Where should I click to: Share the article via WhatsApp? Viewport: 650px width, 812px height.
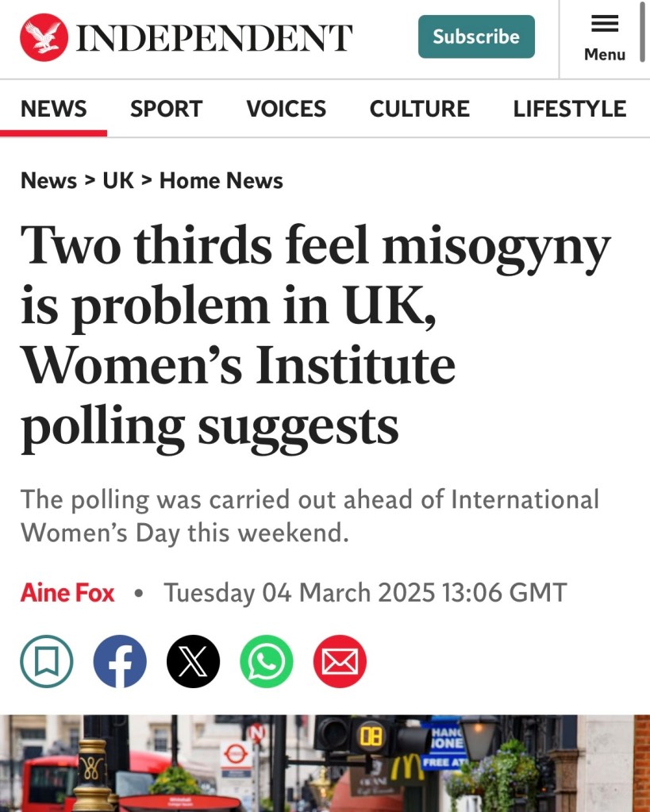(266, 661)
